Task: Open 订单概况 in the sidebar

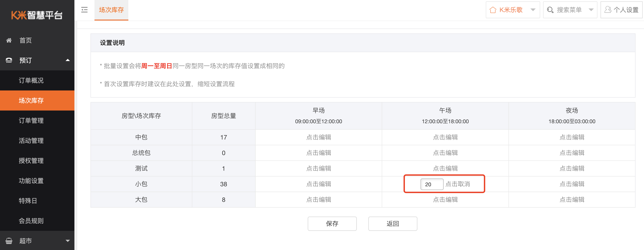Action: pyautogui.click(x=37, y=80)
